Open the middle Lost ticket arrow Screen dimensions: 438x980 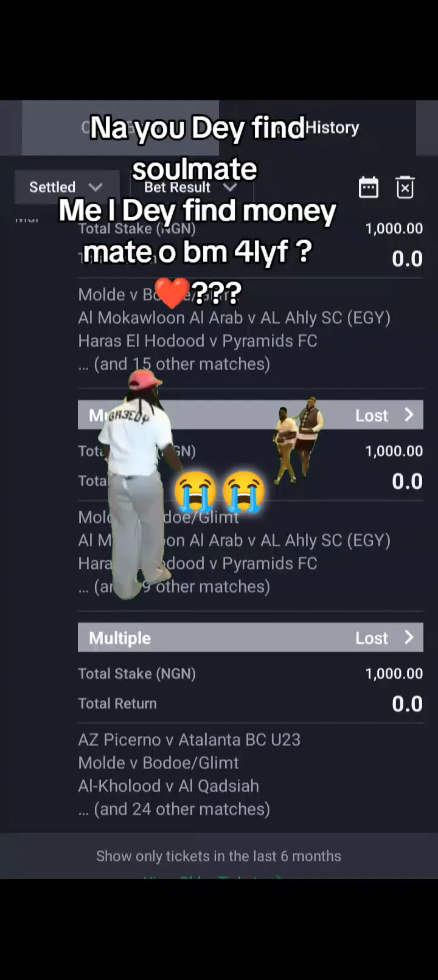409,415
